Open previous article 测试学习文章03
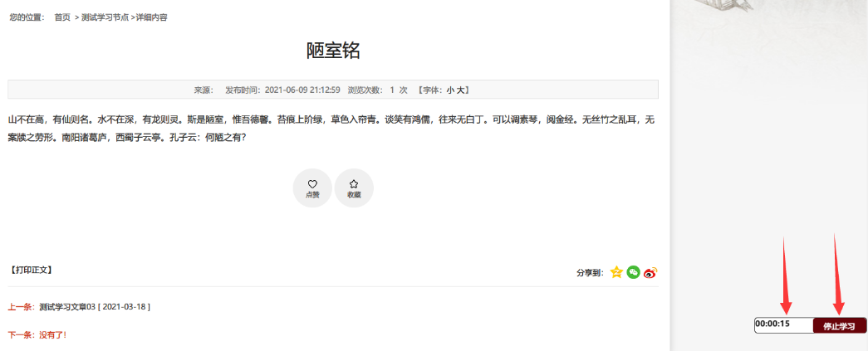Image resolution: width=868 pixels, height=351 pixels. [94, 307]
